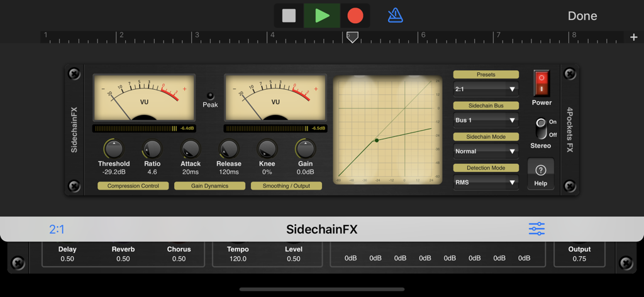
Task: Click bar 1 on the timeline ruler
Action: tap(45, 35)
